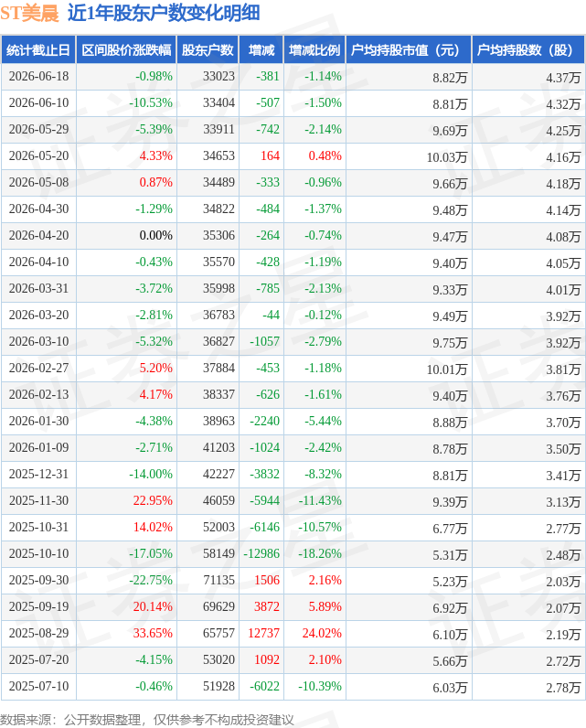Select the 2025-12-31 date cell
This screenshot has width=586, height=728.
coord(38,474)
